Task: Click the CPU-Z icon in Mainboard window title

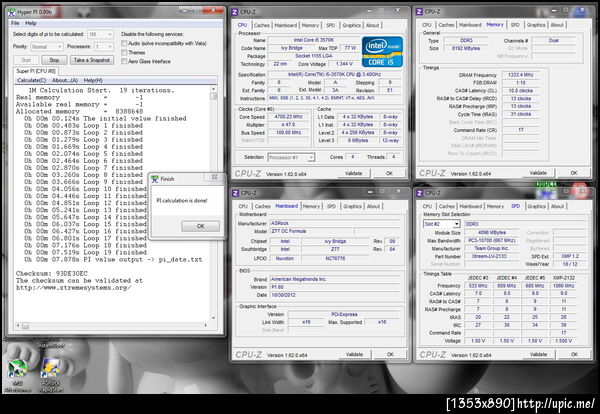Action: coord(236,193)
